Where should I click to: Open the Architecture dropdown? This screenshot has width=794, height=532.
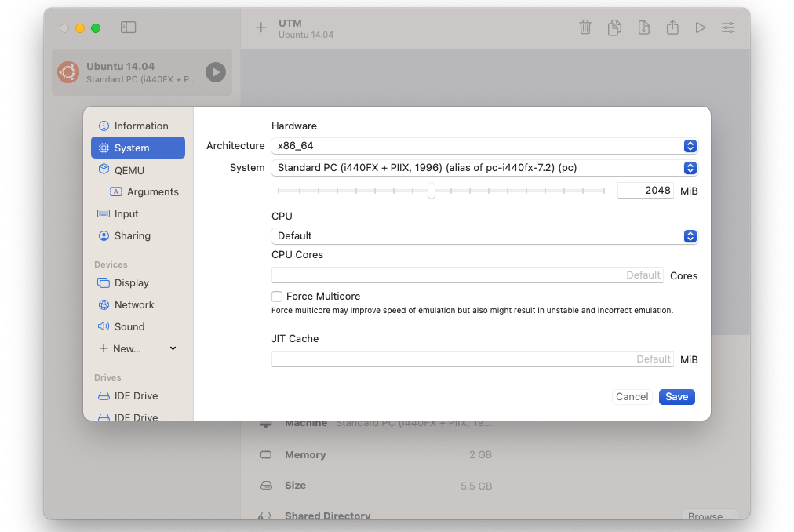tap(483, 146)
